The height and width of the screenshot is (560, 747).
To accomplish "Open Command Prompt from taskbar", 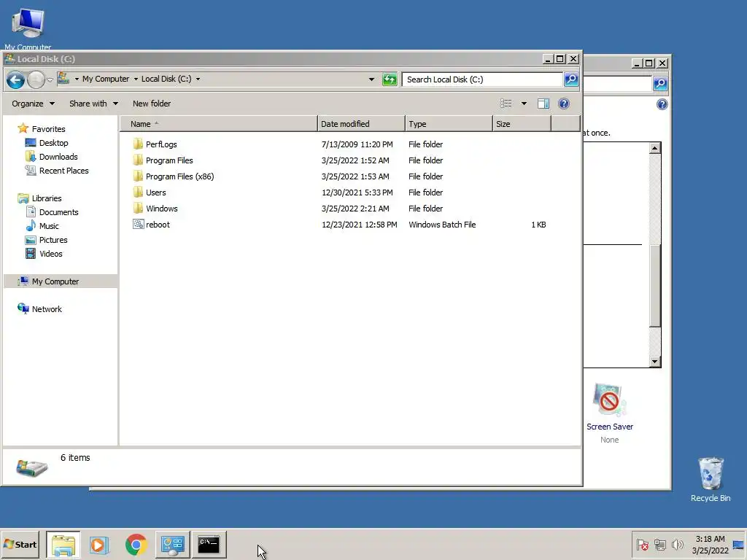I will pyautogui.click(x=209, y=544).
